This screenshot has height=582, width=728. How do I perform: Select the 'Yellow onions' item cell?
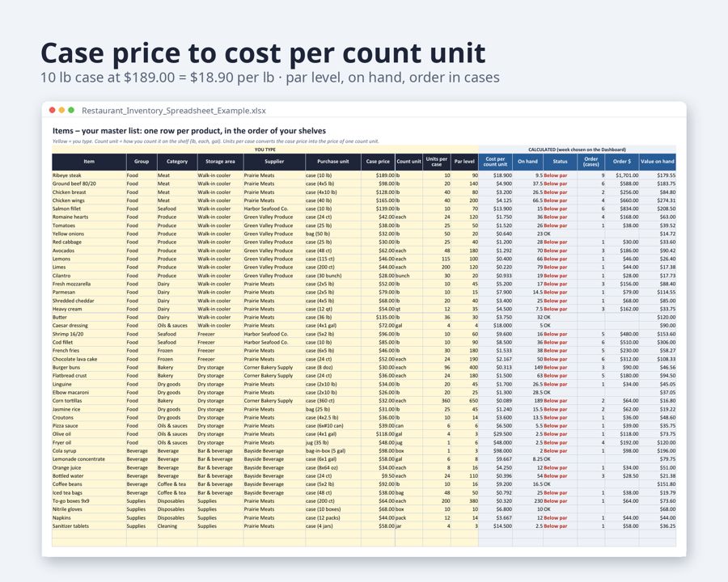(89, 234)
